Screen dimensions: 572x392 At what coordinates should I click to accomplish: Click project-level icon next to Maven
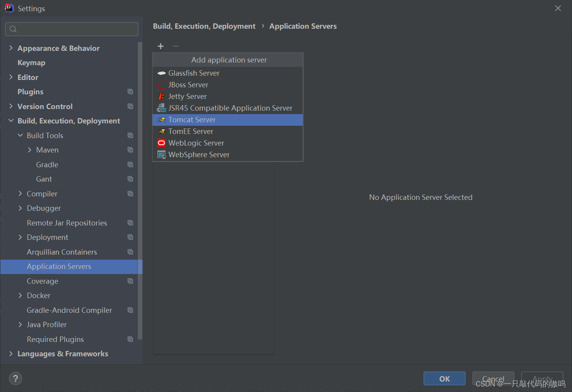(130, 150)
